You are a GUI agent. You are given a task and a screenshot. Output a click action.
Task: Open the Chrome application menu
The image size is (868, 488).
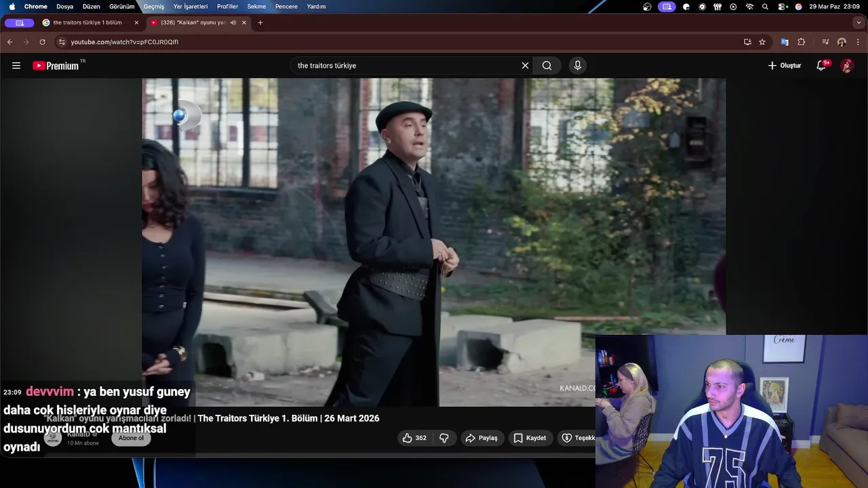[36, 7]
